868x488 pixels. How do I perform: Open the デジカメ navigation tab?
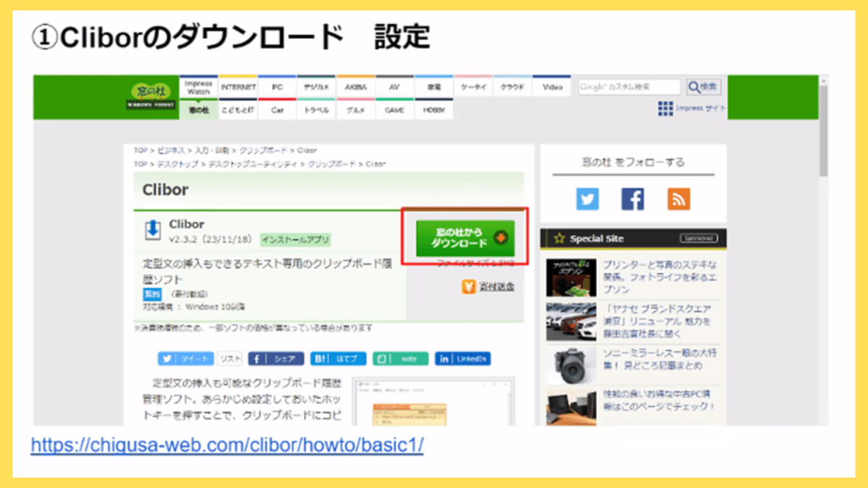316,87
